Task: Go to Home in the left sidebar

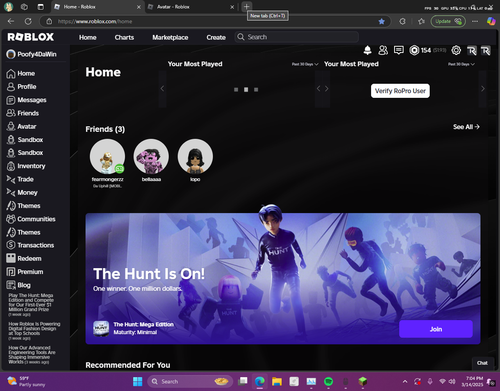Action: click(21, 73)
